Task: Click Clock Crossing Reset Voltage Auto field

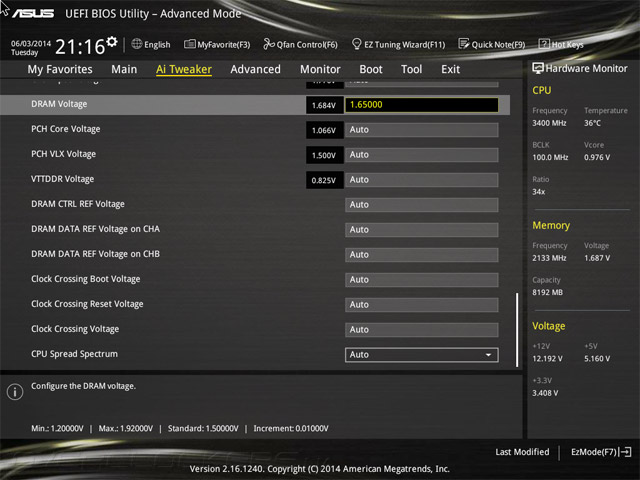Action: [x=422, y=304]
